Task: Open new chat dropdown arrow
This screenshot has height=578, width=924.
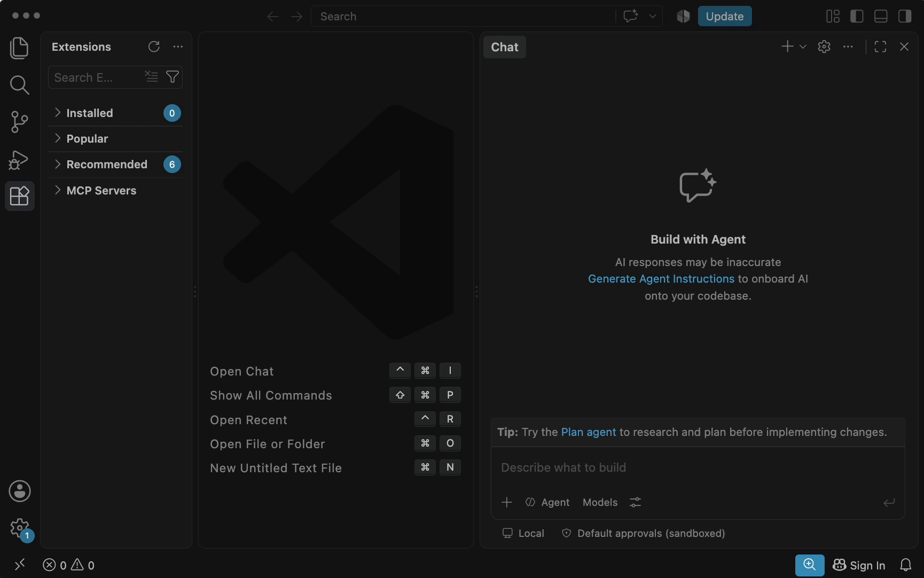Action: 803,46
